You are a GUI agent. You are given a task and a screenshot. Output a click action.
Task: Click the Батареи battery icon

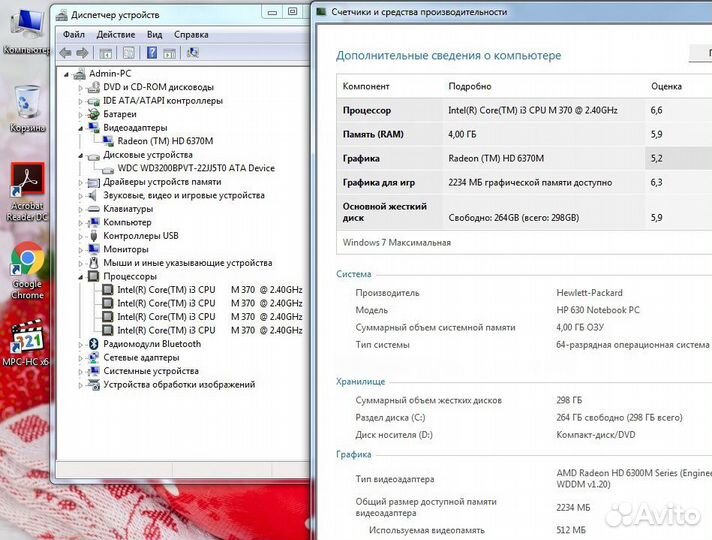[x=94, y=114]
